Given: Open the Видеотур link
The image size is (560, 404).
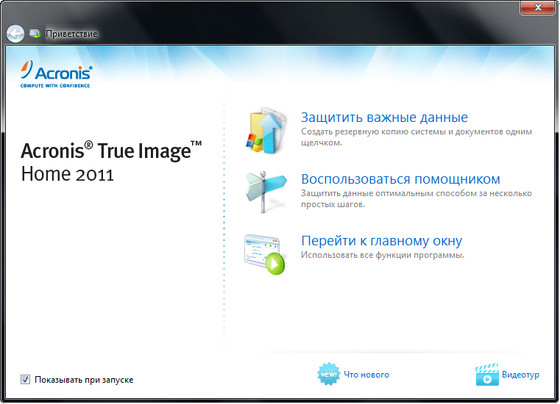Looking at the screenshot, I should click(520, 375).
